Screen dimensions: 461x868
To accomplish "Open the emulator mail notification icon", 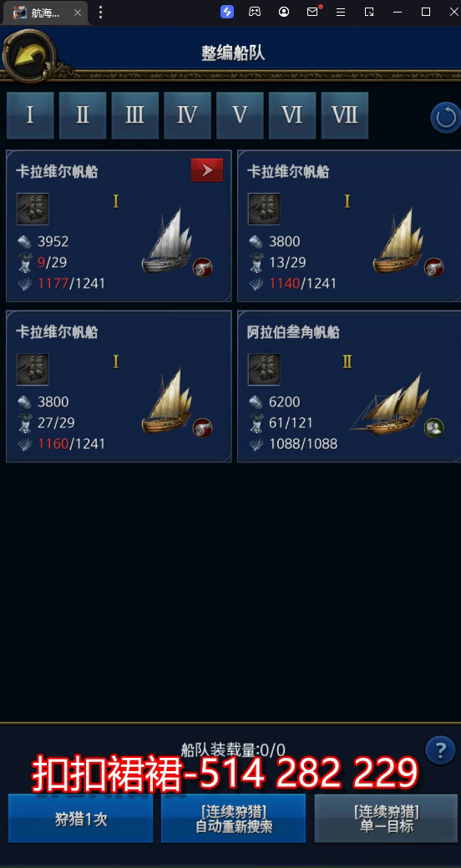I will (x=313, y=12).
